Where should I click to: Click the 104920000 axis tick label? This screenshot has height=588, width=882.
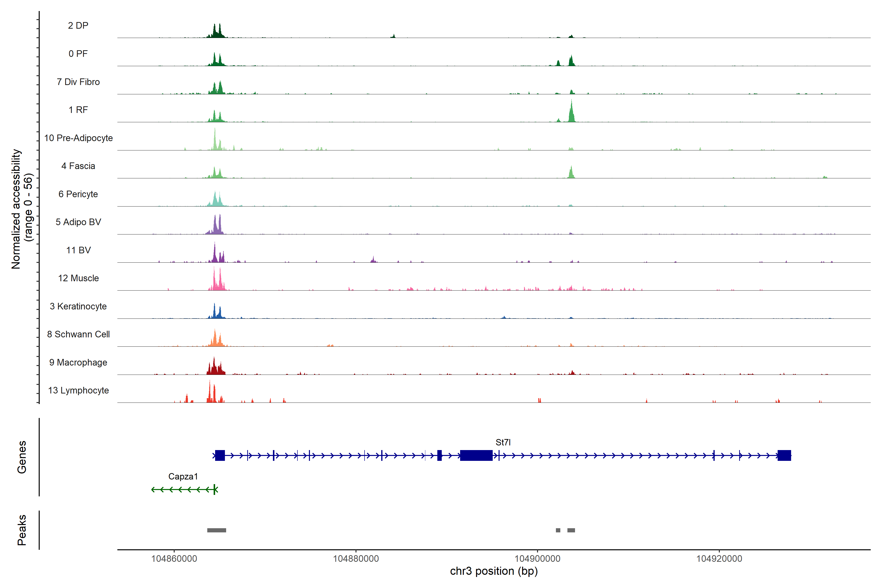[x=719, y=558]
